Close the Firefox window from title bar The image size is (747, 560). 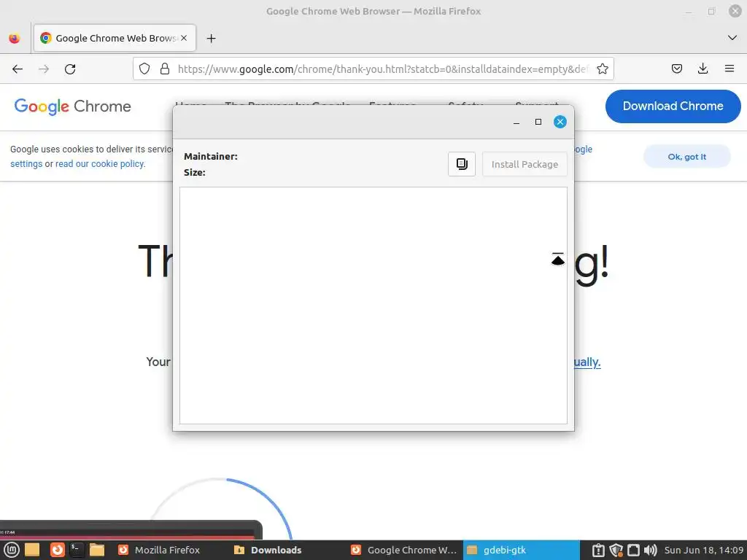click(x=735, y=11)
